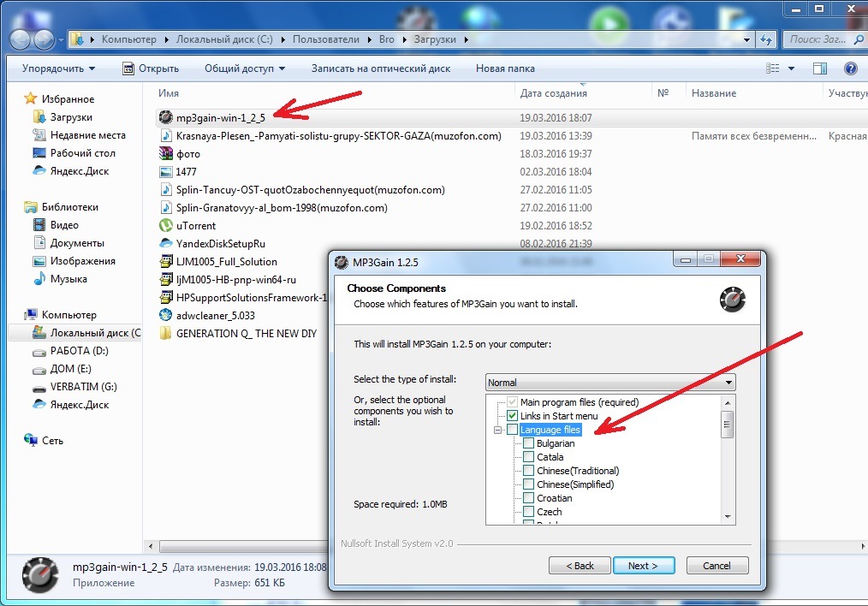Select the mp3gain-win-1_2_5 application icon
Image resolution: width=868 pixels, height=606 pixels.
click(x=165, y=117)
